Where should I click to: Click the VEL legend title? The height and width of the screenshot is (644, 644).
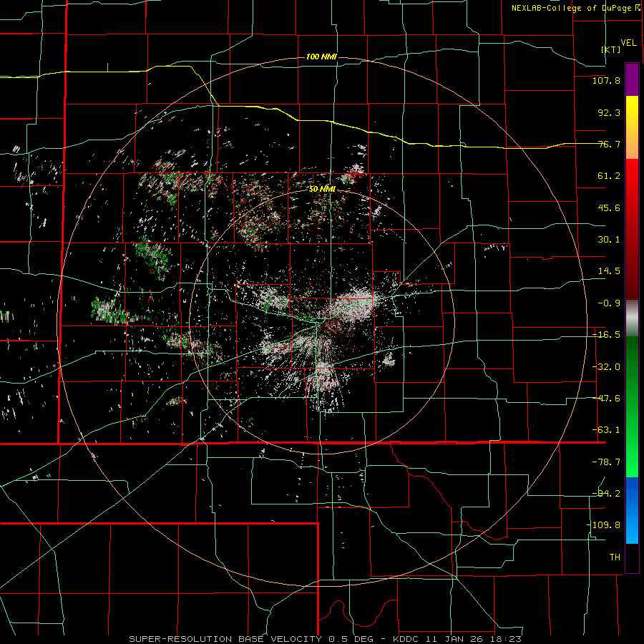[x=628, y=43]
